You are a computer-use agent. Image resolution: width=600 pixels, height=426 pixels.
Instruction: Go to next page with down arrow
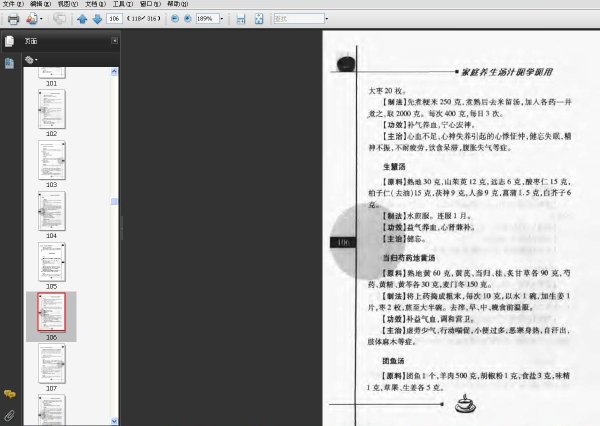(97, 19)
